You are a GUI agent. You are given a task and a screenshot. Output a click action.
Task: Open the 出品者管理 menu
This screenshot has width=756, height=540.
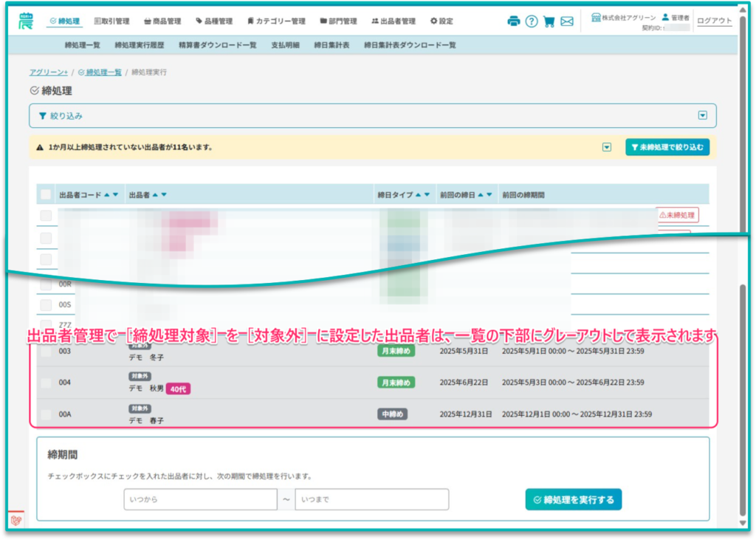(394, 21)
